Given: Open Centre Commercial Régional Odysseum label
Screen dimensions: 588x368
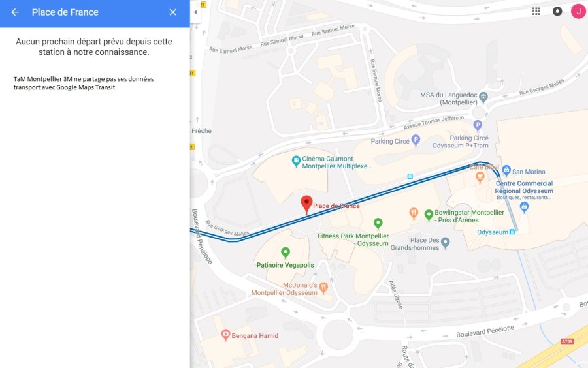Looking at the screenshot, I should click(524, 187).
